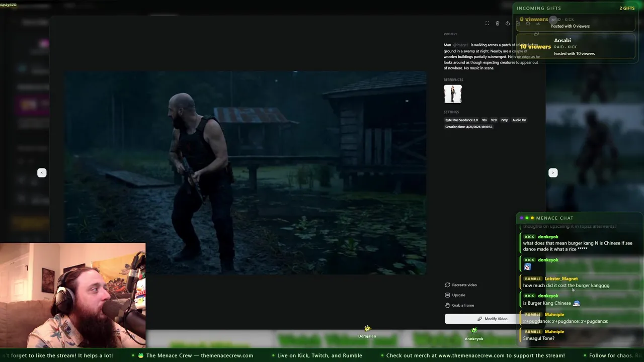Click the PROMPT section heading
Image resolution: width=644 pixels, height=362 pixels.
point(450,34)
